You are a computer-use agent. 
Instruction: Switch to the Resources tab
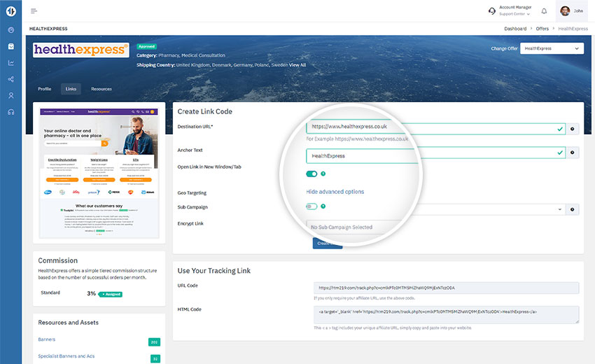coord(101,89)
